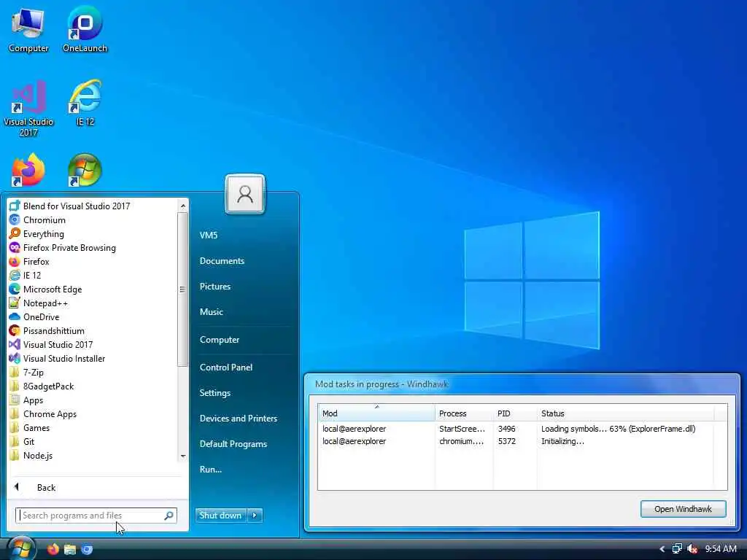Open Devices and Printers

(x=239, y=418)
